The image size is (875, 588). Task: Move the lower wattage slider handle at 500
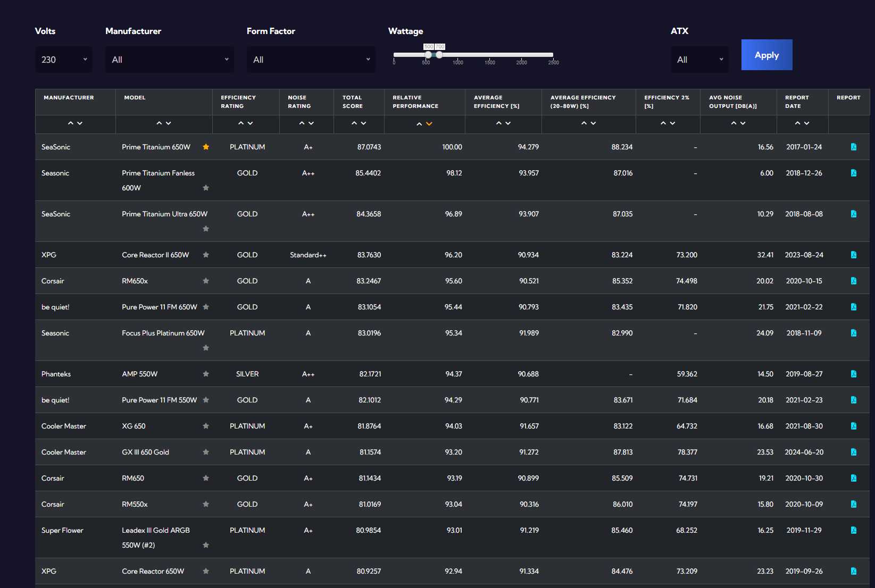[428, 55]
